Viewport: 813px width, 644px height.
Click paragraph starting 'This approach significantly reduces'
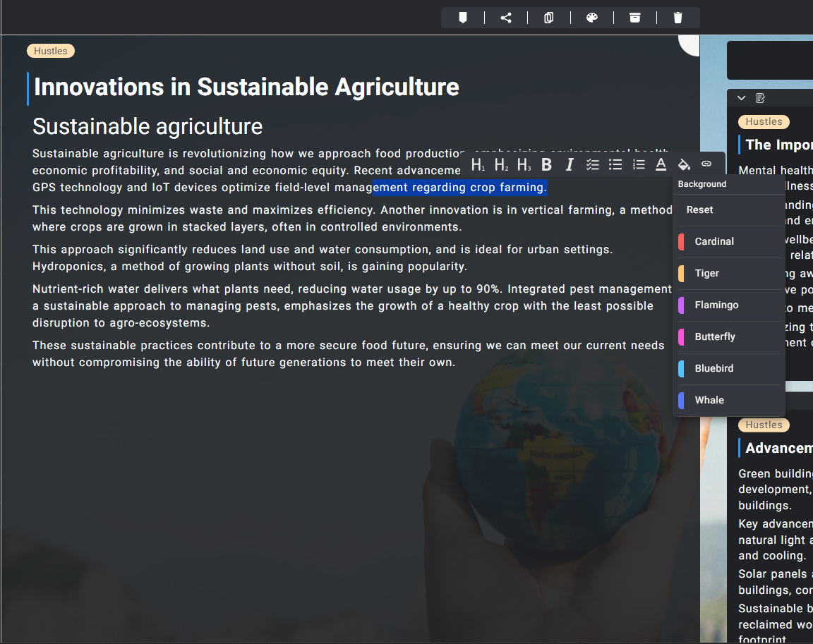point(323,257)
